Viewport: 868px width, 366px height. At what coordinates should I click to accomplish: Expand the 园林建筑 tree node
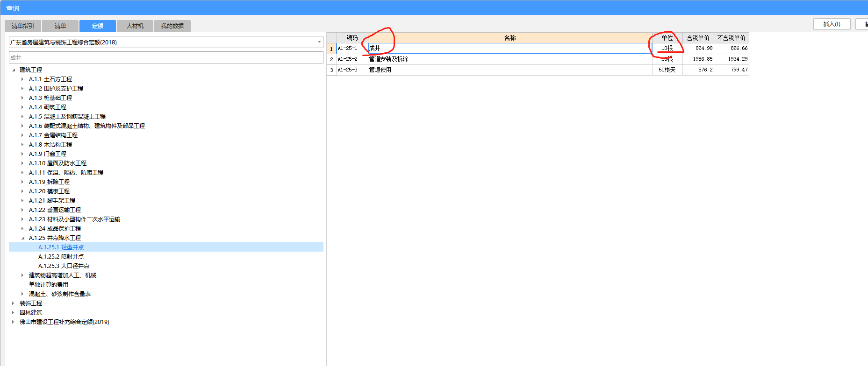pyautogui.click(x=13, y=313)
